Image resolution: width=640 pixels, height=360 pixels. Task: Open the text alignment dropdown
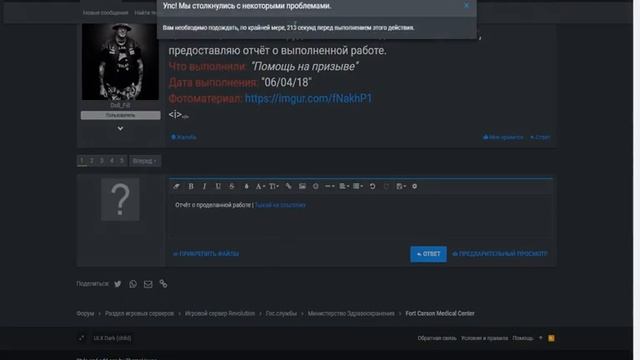344,186
